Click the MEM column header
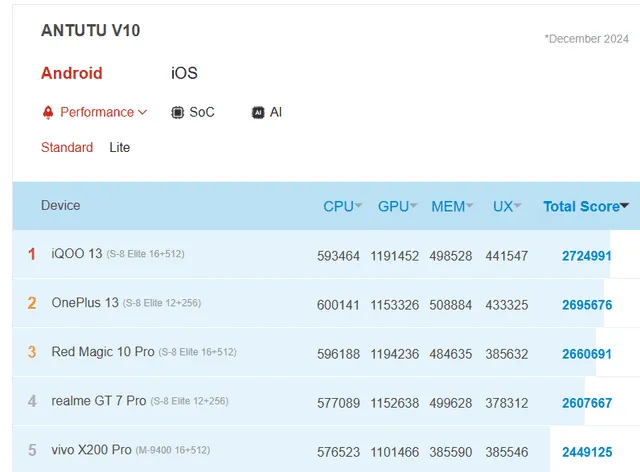 [x=448, y=206]
